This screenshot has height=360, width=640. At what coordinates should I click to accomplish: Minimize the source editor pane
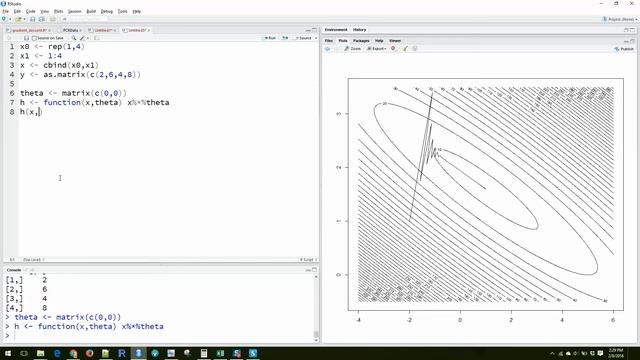[x=308, y=30]
